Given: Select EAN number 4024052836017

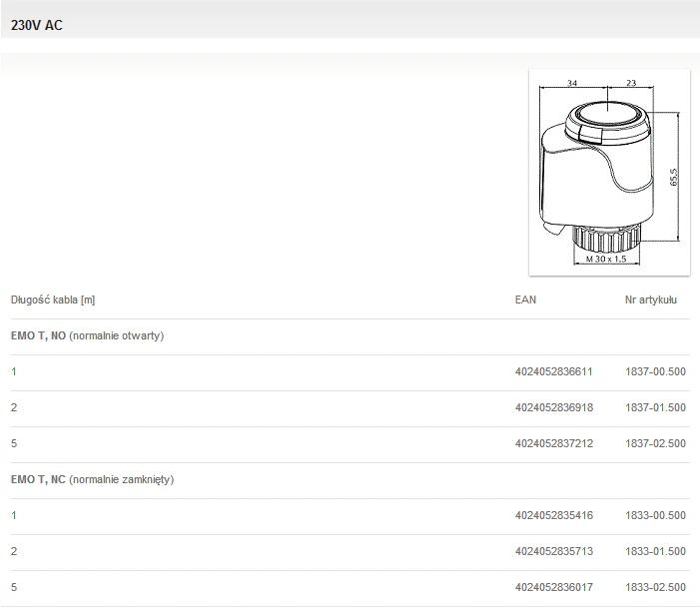Looking at the screenshot, I should pyautogui.click(x=553, y=587).
